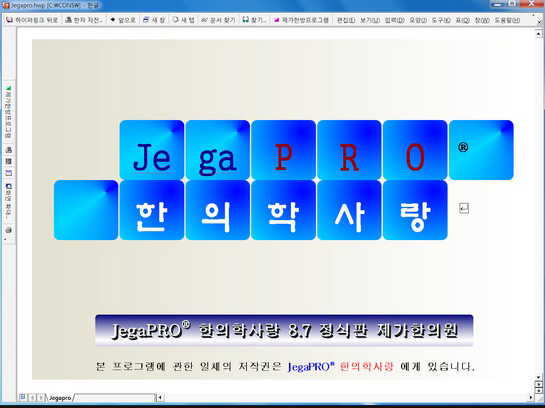Screen dimensions: 545x408
Task: Click the vertical scrollbar up arrow
Action: click(538, 34)
